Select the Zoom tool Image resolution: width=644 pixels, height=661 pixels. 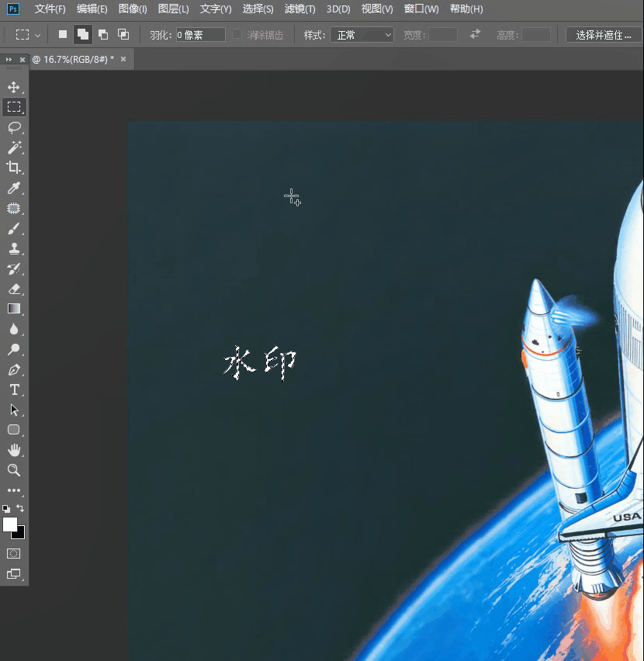pos(14,470)
